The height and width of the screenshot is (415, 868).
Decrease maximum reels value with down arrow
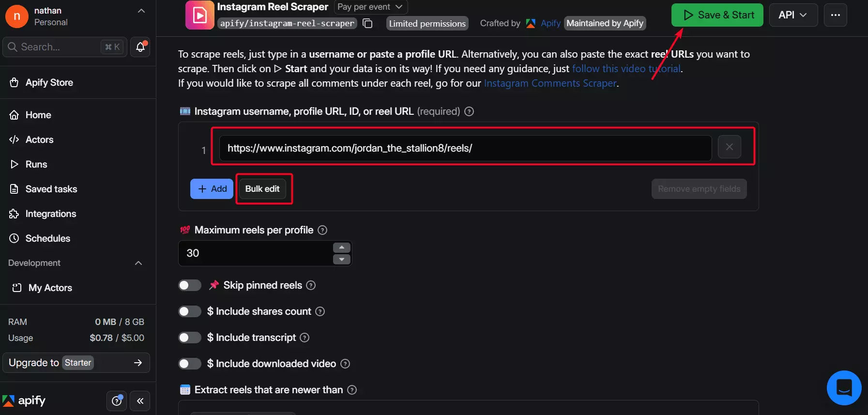[342, 259]
